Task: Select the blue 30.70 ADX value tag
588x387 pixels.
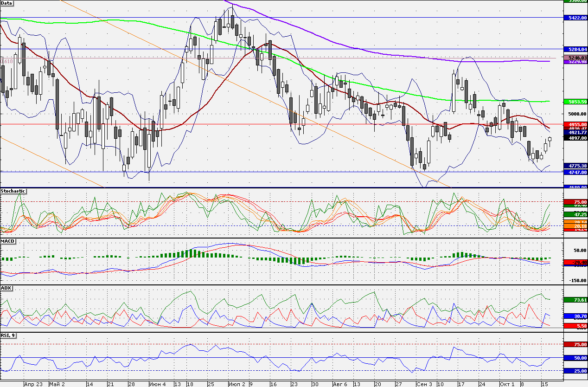Action: (575, 316)
